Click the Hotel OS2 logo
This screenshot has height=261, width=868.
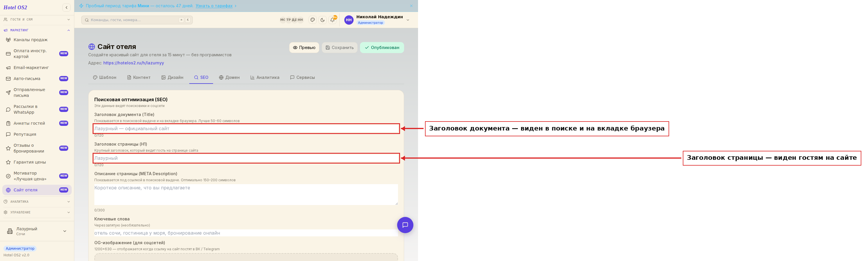coord(15,8)
